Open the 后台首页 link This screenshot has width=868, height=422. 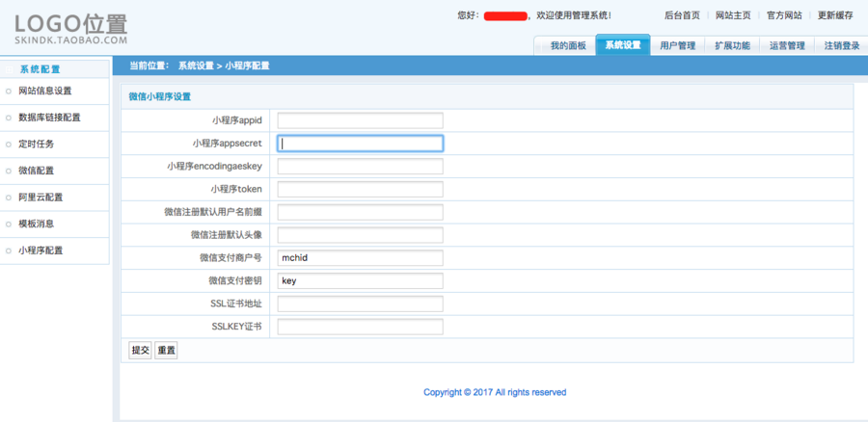682,15
